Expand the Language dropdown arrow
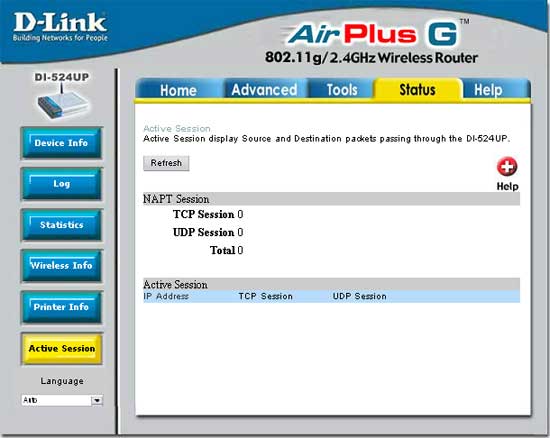The height and width of the screenshot is (438, 550). coord(97,400)
